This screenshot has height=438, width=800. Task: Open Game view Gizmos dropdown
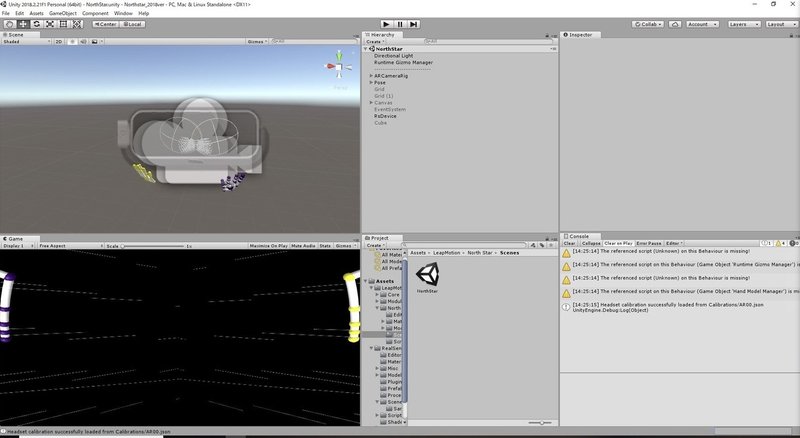346,246
